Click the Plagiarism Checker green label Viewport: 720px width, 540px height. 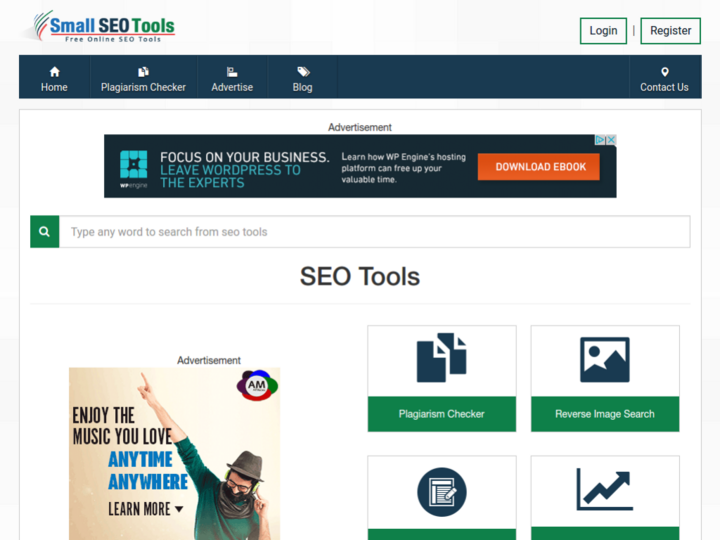pos(442,414)
